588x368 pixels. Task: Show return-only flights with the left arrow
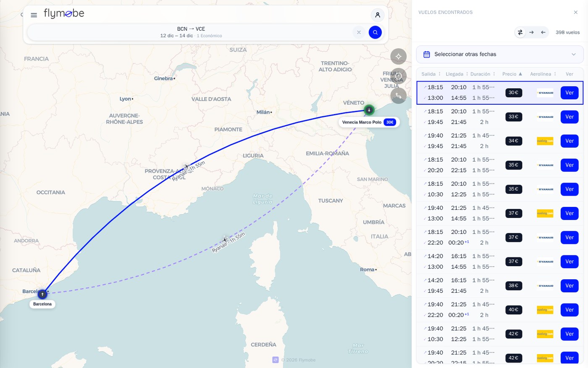[543, 32]
